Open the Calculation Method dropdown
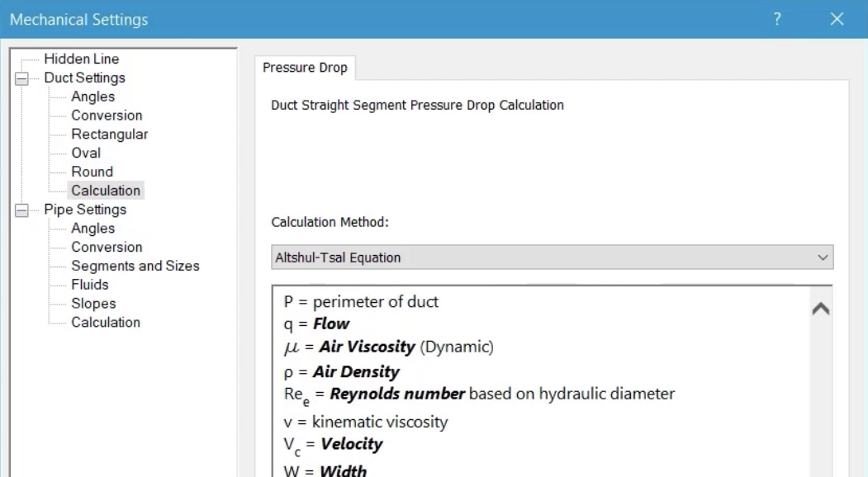This screenshot has width=868, height=477. click(x=552, y=257)
